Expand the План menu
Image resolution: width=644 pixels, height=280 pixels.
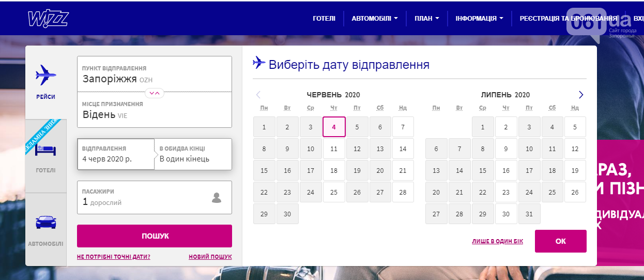click(426, 18)
